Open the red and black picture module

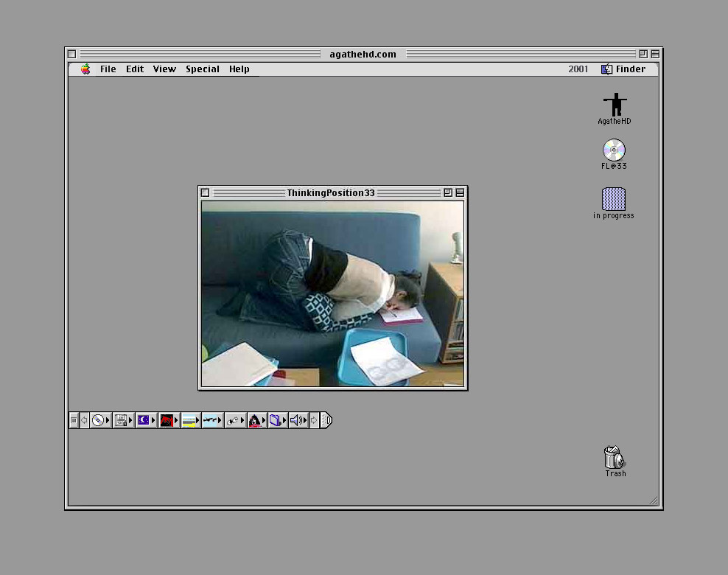(169, 420)
